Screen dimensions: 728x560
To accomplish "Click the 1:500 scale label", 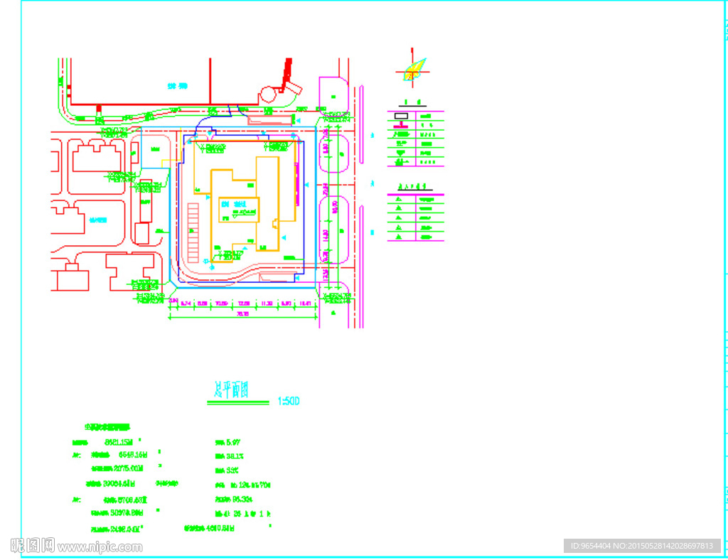I will 288,402.
